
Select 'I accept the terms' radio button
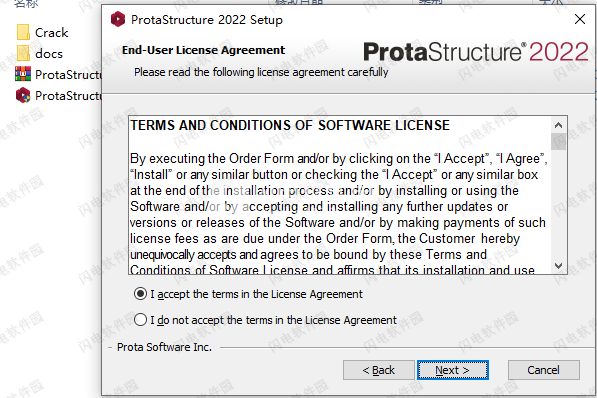point(140,294)
